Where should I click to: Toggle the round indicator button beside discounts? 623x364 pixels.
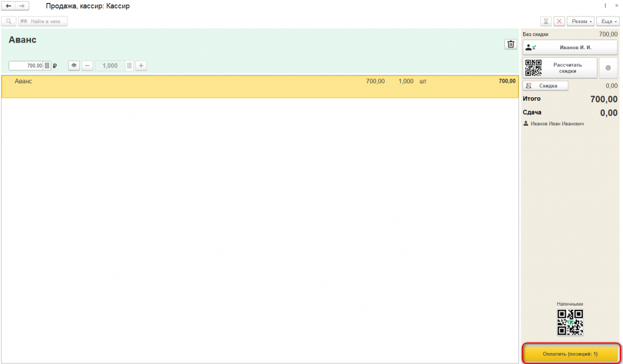608,68
